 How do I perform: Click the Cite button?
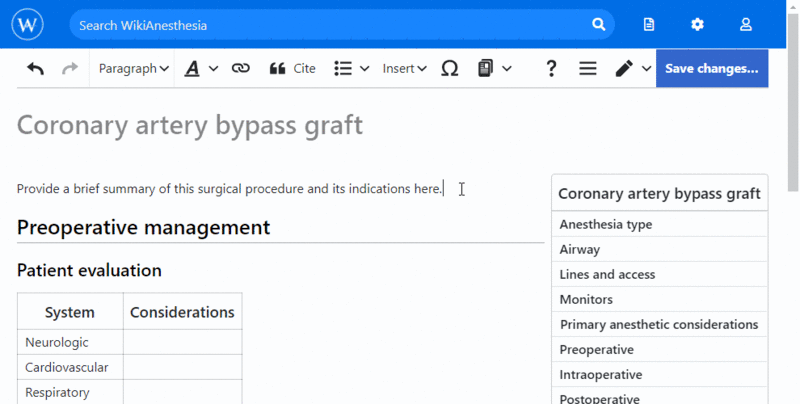292,68
